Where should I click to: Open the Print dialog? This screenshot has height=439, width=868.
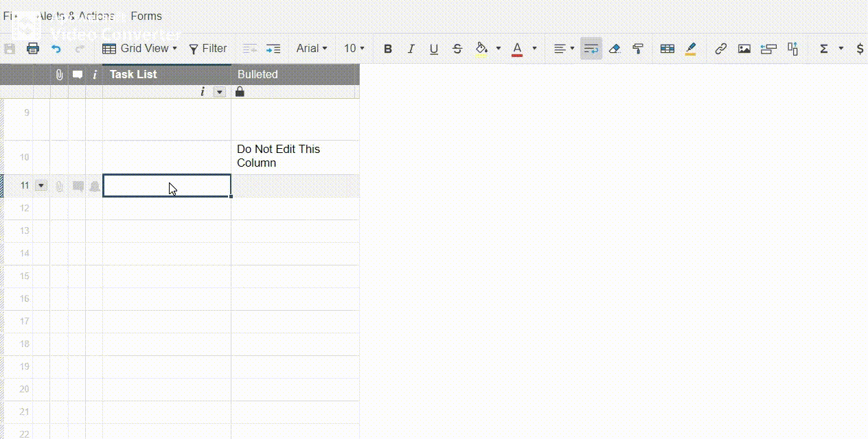pos(32,48)
